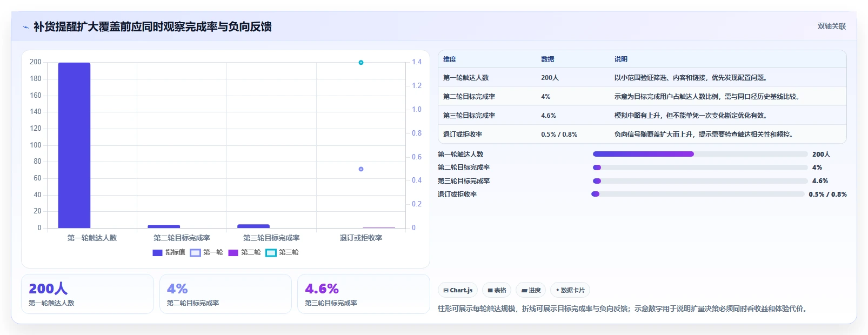Click the description 以小范围验证筛选、内容和链接
Viewport: 868px width, 335px height.
691,78
